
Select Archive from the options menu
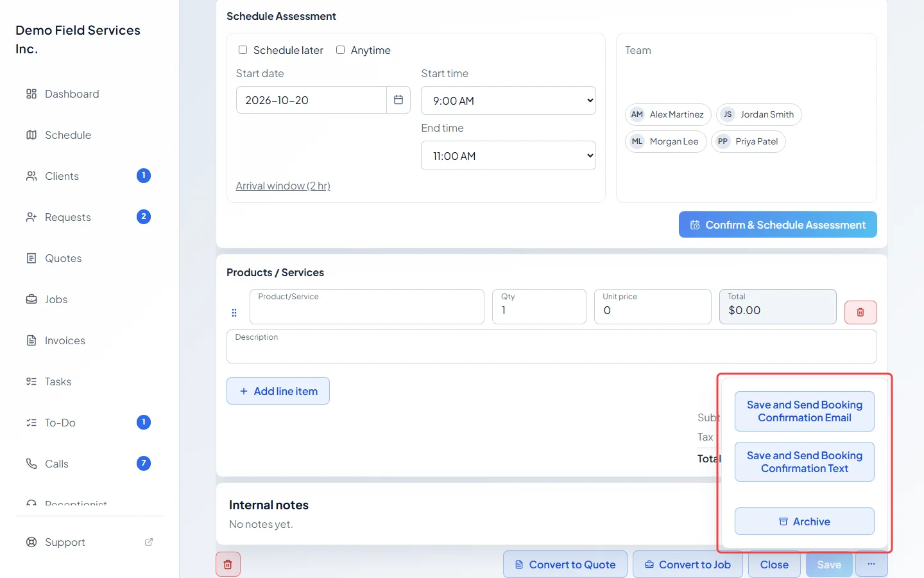pos(805,521)
